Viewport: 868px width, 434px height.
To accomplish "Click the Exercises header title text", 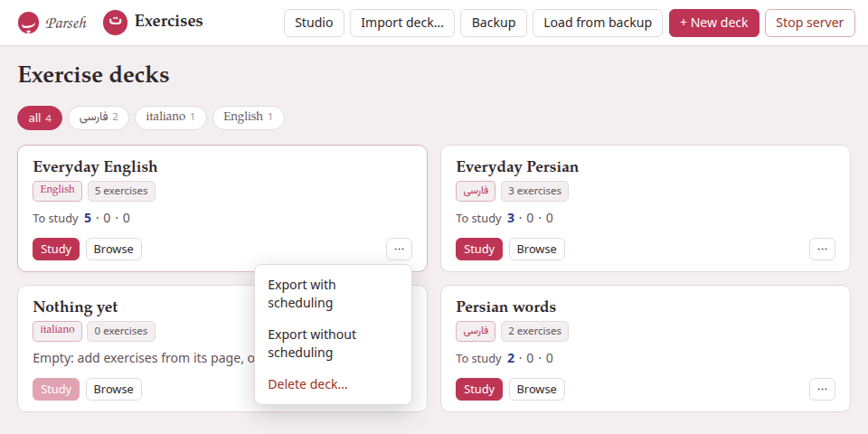I will (169, 22).
